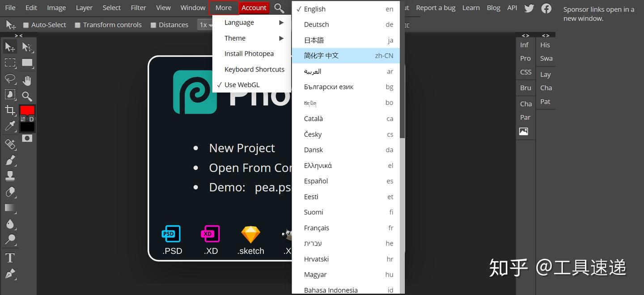This screenshot has width=644, height=295.
Task: Open the Layer menu
Action: (x=84, y=8)
